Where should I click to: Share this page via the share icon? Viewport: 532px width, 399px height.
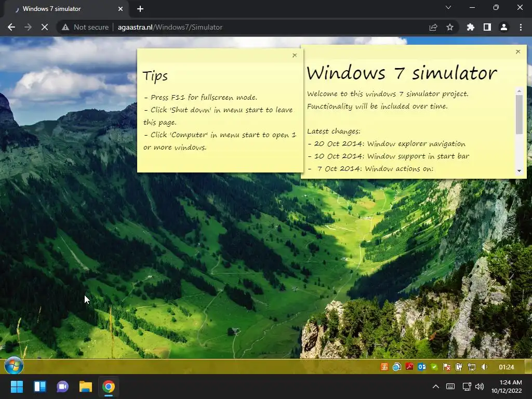pos(433,27)
